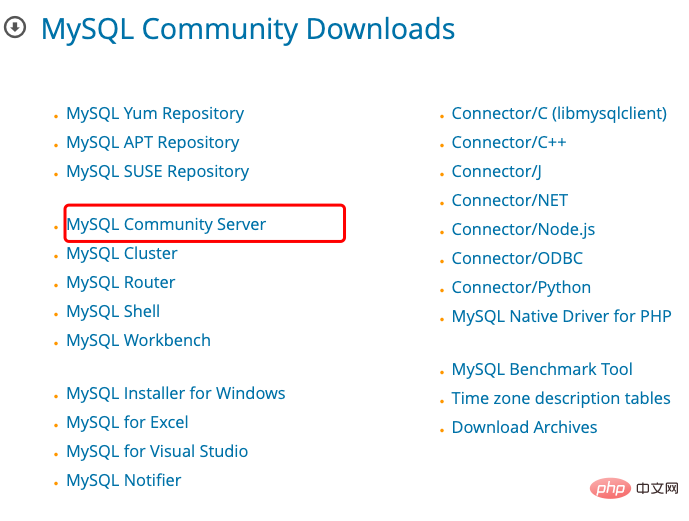Open the MySQL Yum Repository link
Screen dimensions: 689x521
155,114
